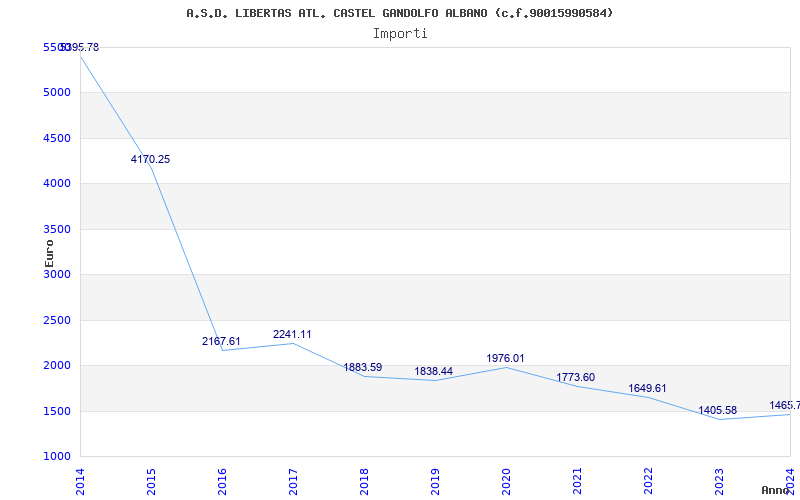Viewport: 800px width, 500px height.
Task: Click the y-axis tick 1500
Action: pos(57,411)
